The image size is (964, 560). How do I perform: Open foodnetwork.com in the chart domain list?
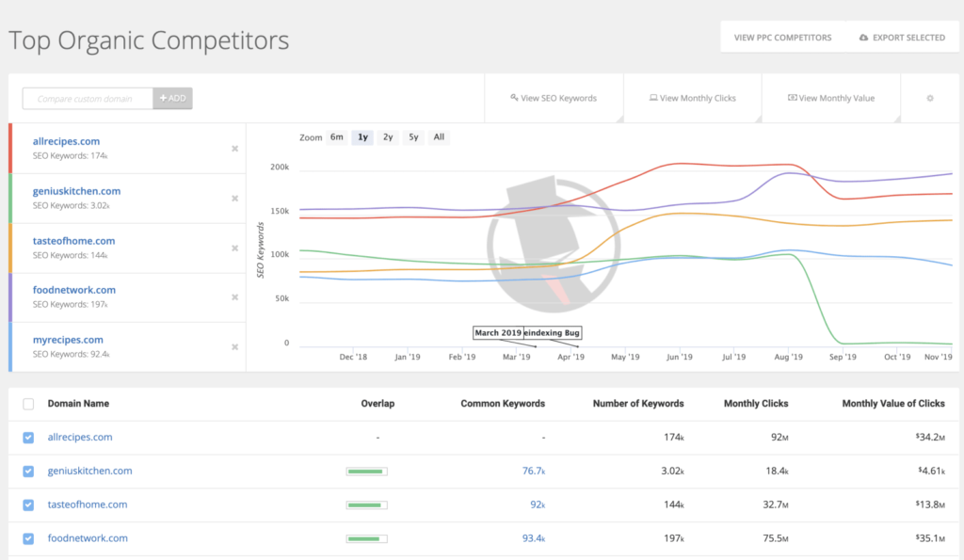click(x=74, y=290)
